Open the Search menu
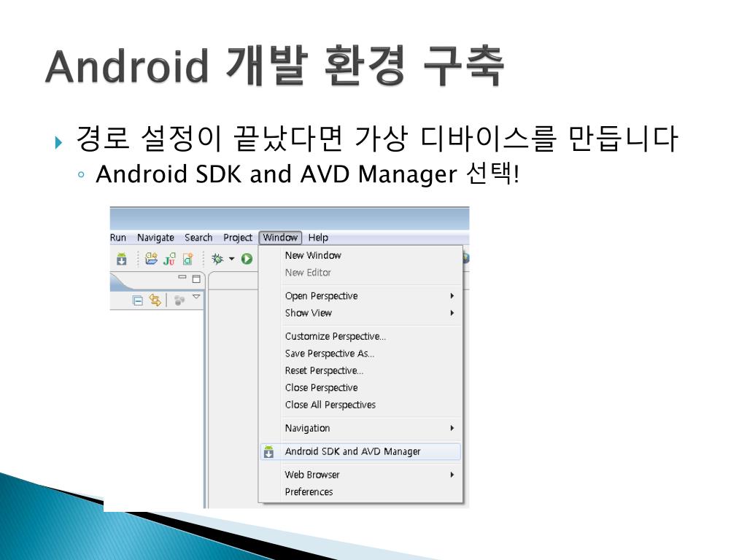The image size is (747, 560). [x=198, y=238]
